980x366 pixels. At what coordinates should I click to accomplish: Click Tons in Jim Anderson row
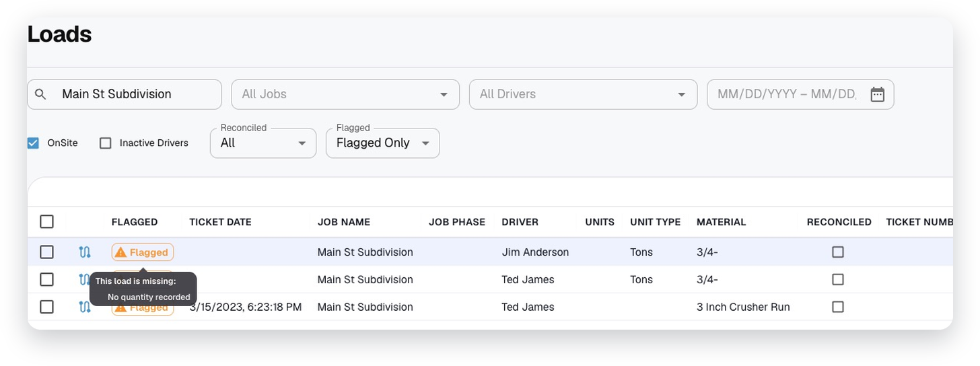pyautogui.click(x=641, y=252)
